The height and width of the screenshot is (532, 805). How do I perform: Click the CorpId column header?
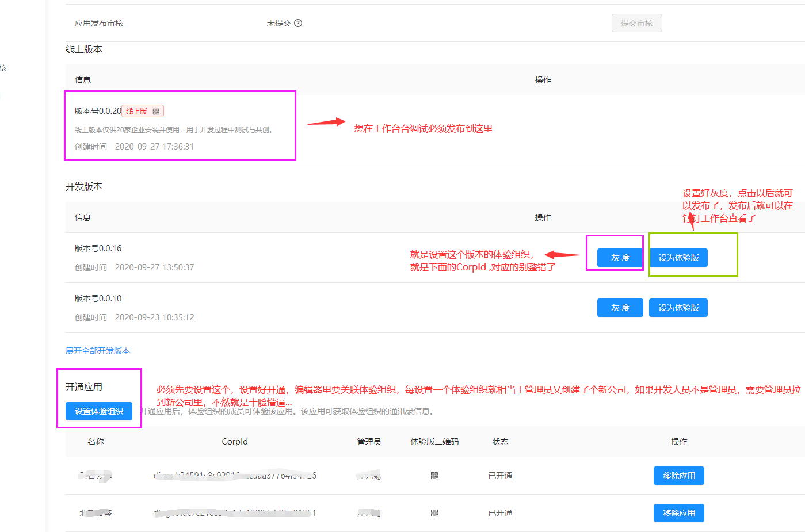click(235, 442)
